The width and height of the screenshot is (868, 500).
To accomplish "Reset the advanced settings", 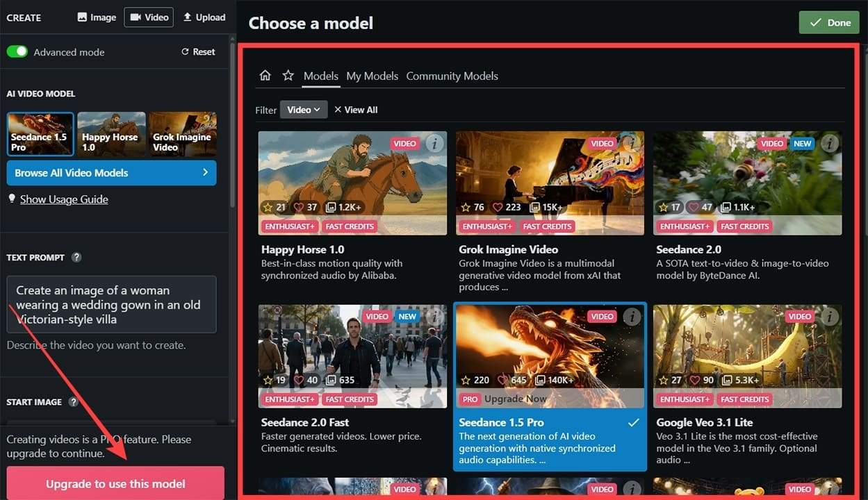I will click(x=198, y=51).
